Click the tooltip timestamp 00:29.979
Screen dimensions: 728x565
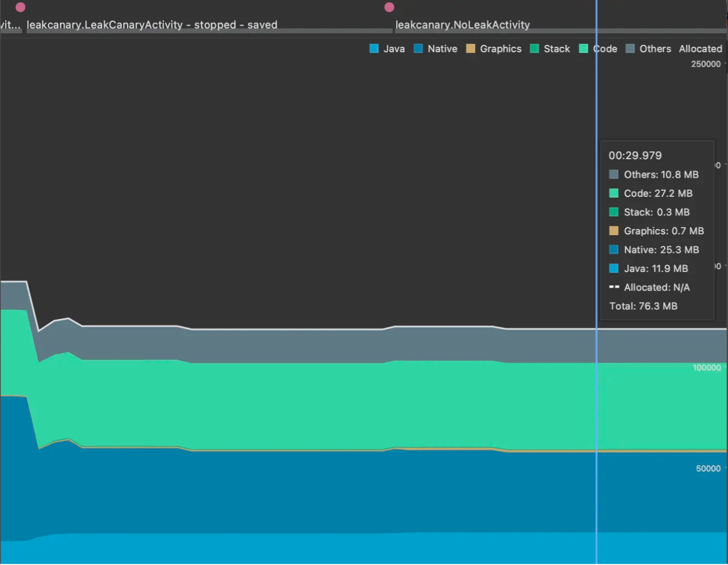click(635, 155)
